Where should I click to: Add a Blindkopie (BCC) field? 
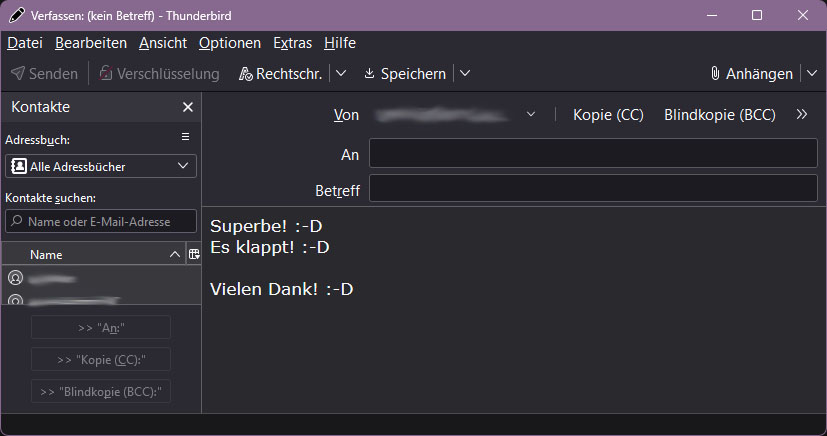(x=719, y=115)
